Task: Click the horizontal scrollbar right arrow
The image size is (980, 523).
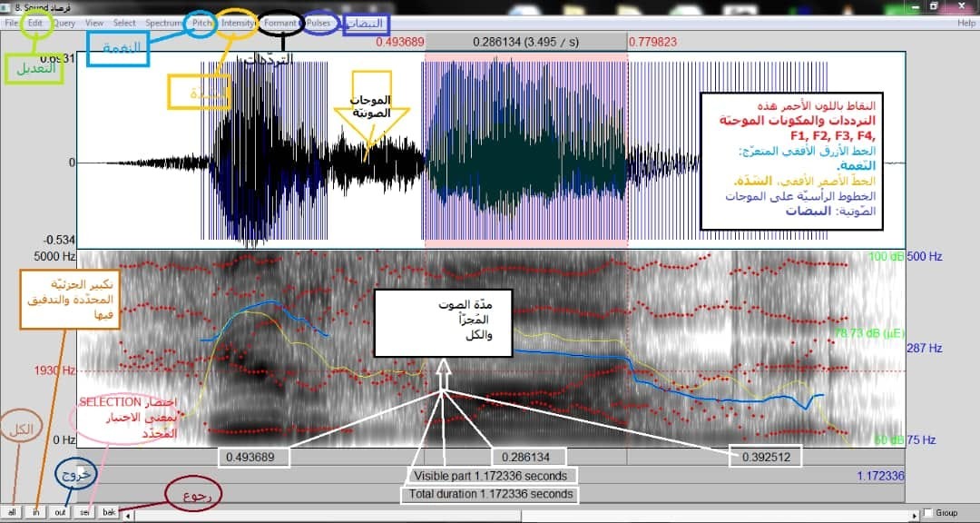Action: [914, 514]
